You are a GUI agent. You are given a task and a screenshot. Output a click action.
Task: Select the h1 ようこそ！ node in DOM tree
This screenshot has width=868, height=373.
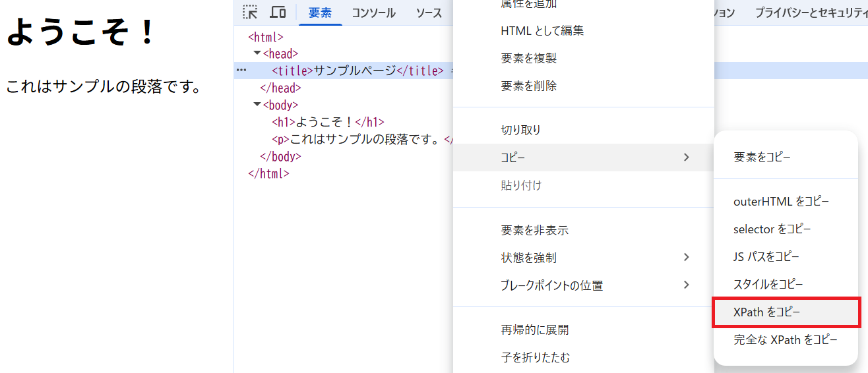tap(328, 122)
